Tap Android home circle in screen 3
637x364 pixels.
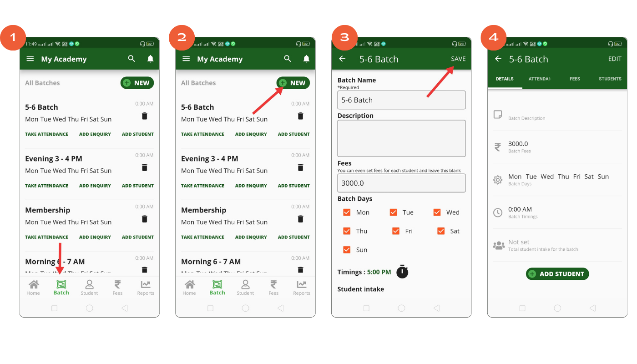pyautogui.click(x=401, y=308)
